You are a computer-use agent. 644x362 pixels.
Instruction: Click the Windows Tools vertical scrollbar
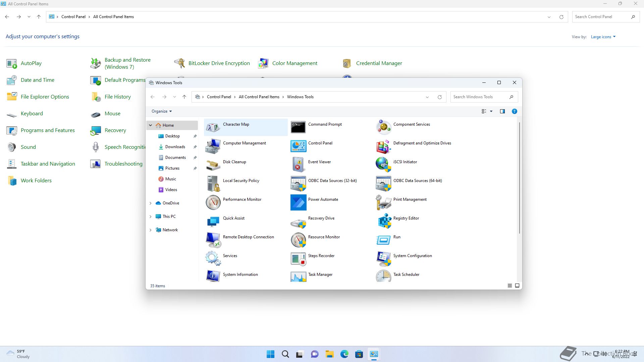pyautogui.click(x=520, y=178)
